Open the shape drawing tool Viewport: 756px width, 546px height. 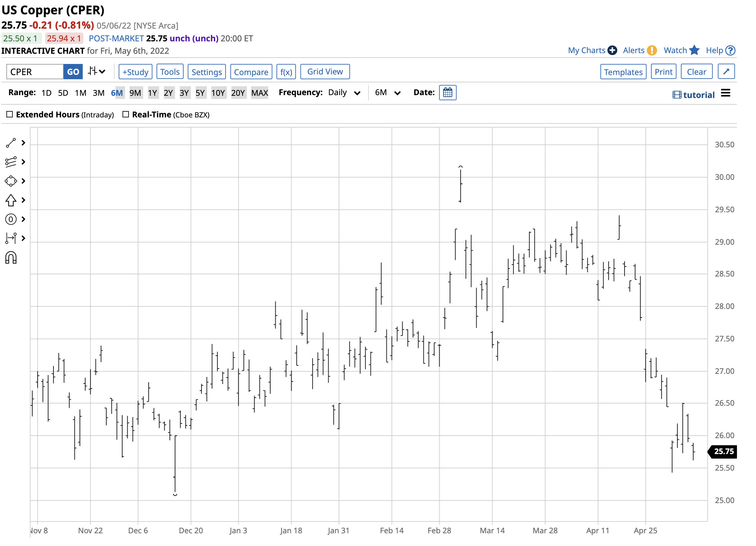point(11,181)
